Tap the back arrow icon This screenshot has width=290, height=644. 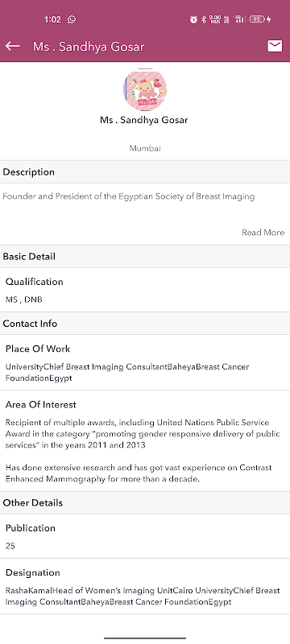click(12, 46)
